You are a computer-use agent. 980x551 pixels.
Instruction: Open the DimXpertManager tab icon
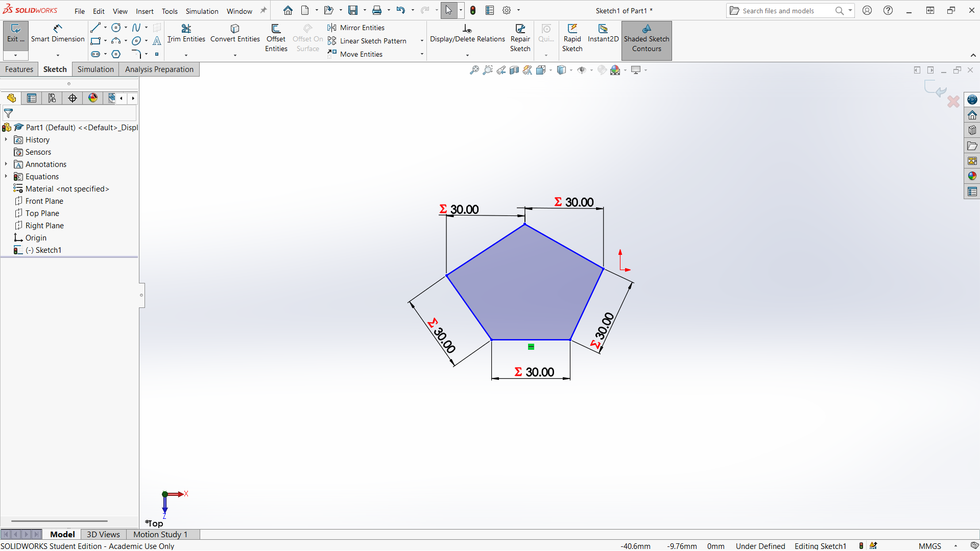click(x=73, y=98)
